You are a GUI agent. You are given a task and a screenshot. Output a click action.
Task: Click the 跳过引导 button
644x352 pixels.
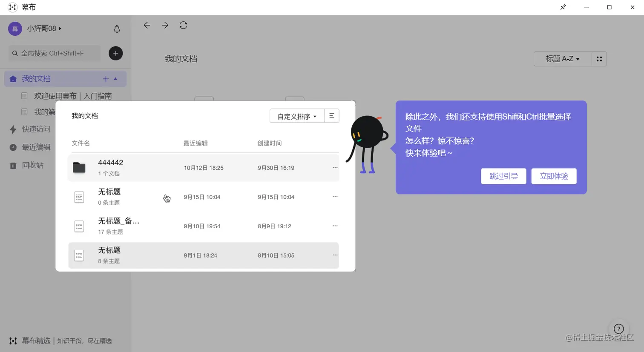503,176
